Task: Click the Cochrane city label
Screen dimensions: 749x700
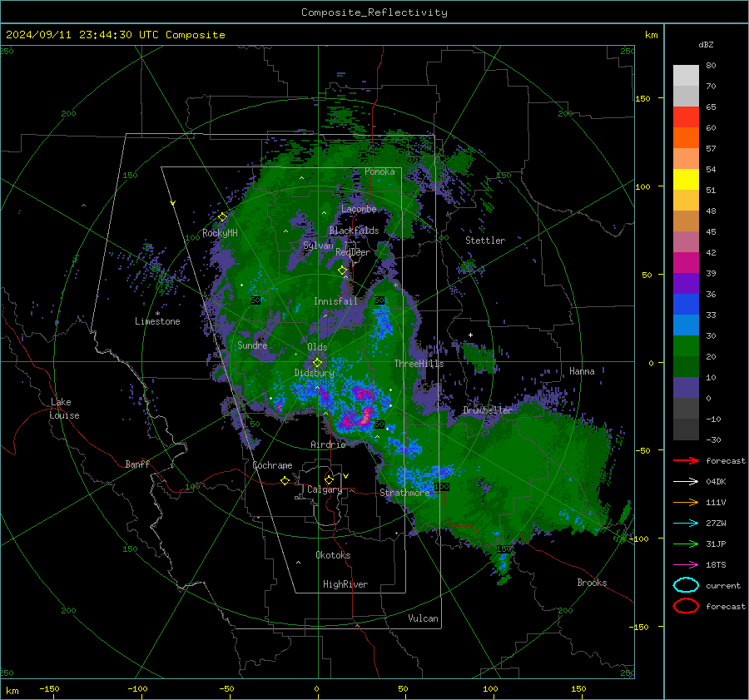Action: click(x=272, y=465)
